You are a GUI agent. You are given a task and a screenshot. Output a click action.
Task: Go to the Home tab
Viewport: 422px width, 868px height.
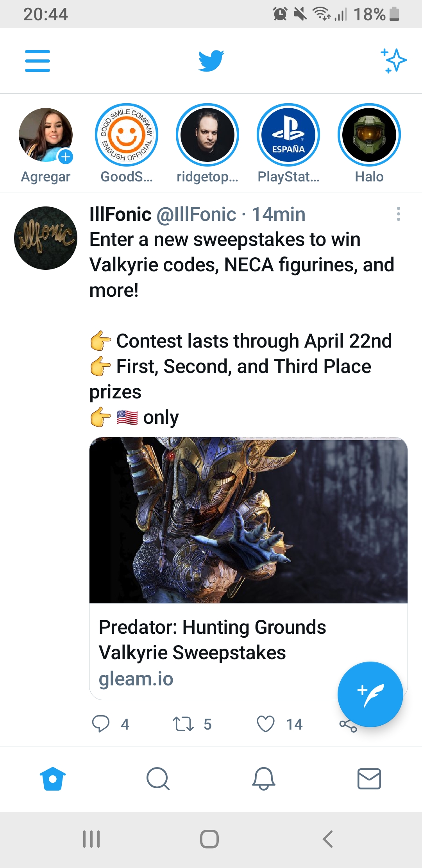(x=53, y=778)
